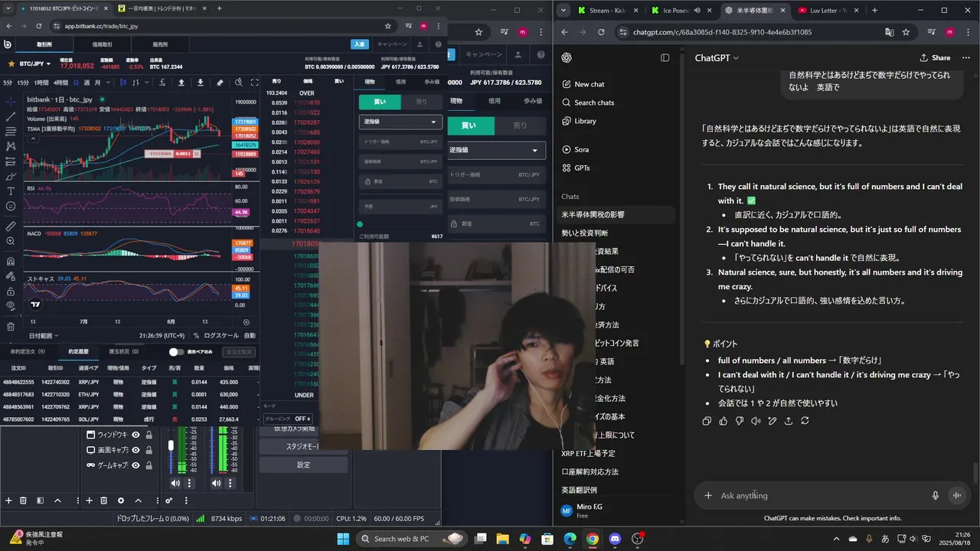Viewport: 980px width, 551px height.
Task: Expand ChatGPT model selector
Action: (717, 58)
